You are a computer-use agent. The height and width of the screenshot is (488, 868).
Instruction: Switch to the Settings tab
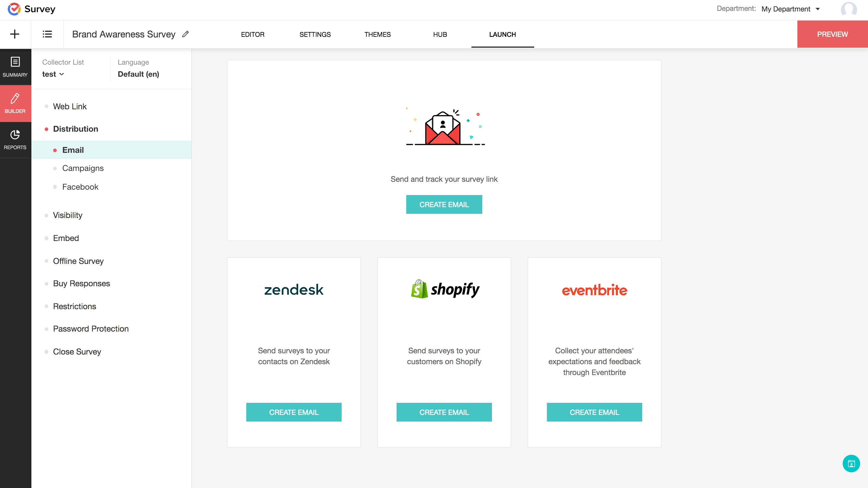[315, 34]
